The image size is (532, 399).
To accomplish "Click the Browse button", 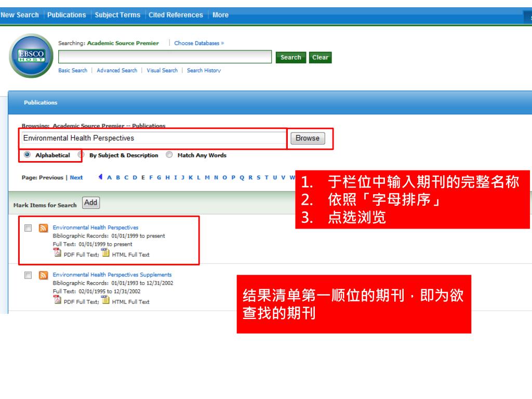I will (308, 138).
